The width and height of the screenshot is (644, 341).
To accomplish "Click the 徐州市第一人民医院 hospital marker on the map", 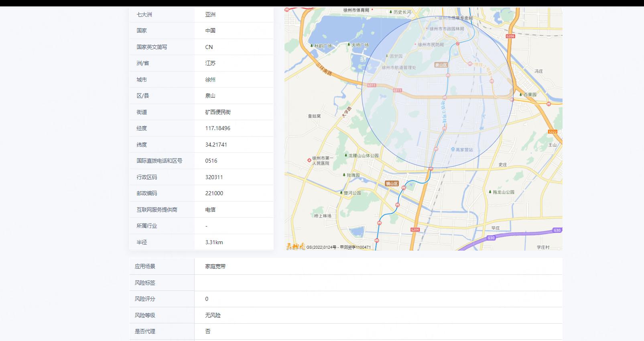I will (309, 160).
